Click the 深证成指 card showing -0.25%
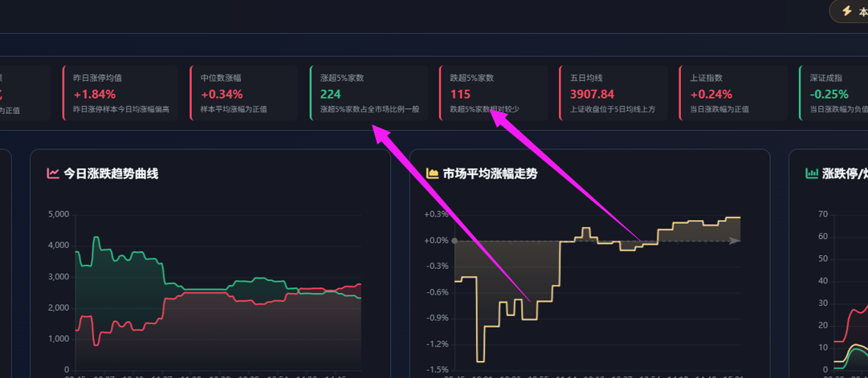 pos(833,93)
